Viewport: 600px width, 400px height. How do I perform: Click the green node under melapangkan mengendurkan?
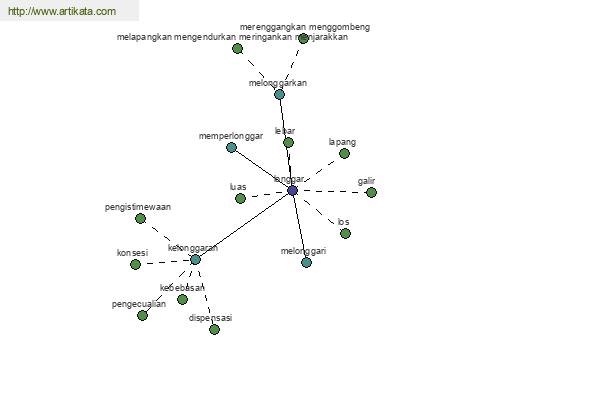pyautogui.click(x=238, y=49)
